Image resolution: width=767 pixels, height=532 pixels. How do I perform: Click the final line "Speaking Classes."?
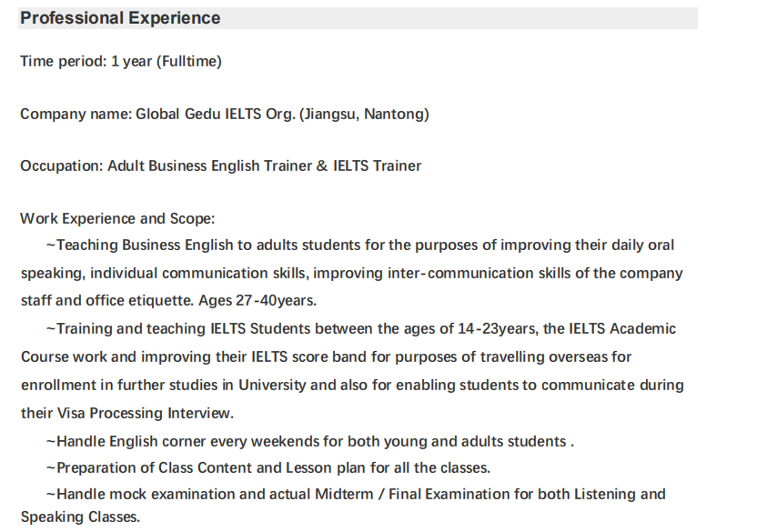[80, 517]
